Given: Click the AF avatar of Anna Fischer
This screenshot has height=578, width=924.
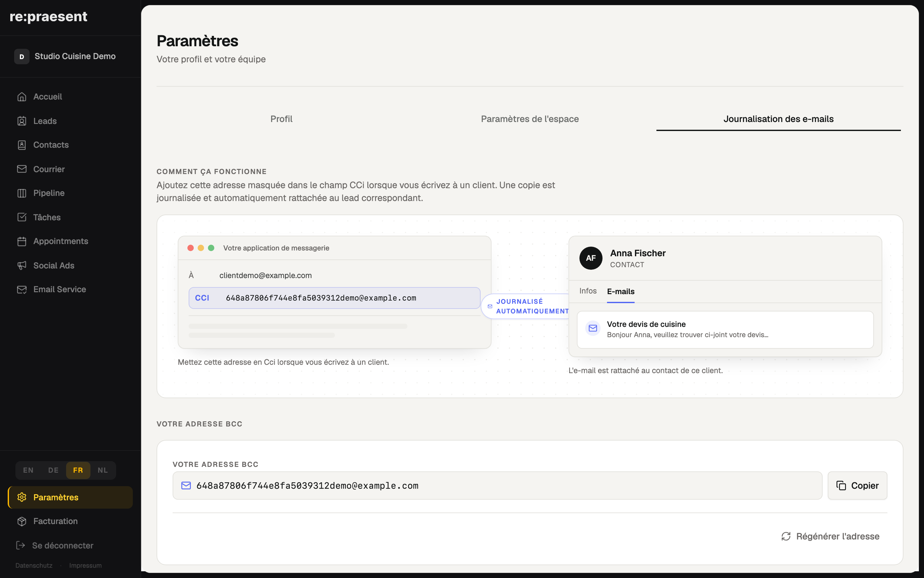Looking at the screenshot, I should (591, 258).
